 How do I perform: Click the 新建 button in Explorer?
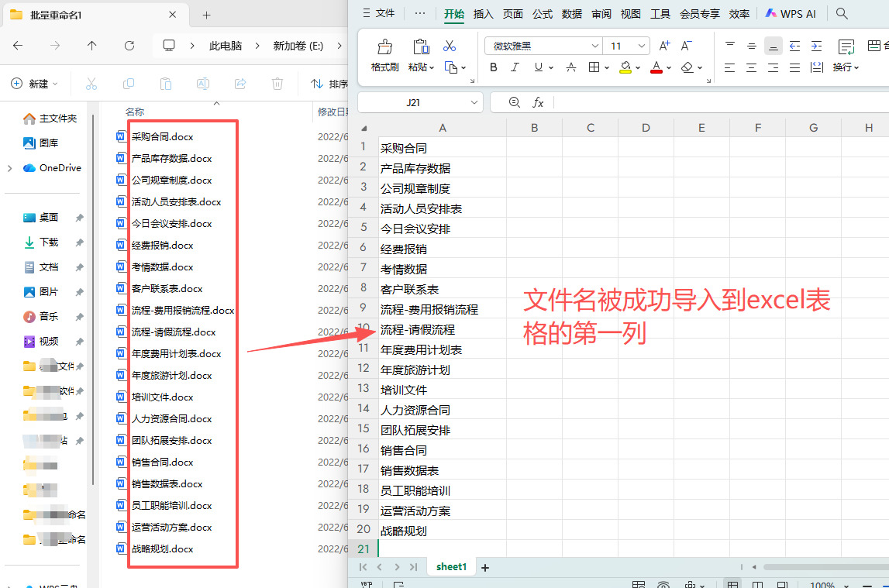click(35, 84)
